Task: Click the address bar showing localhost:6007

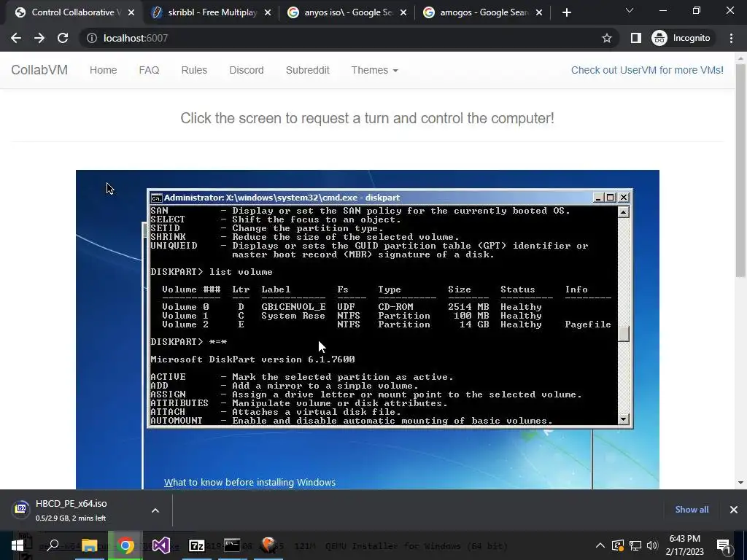Action: coord(348,38)
